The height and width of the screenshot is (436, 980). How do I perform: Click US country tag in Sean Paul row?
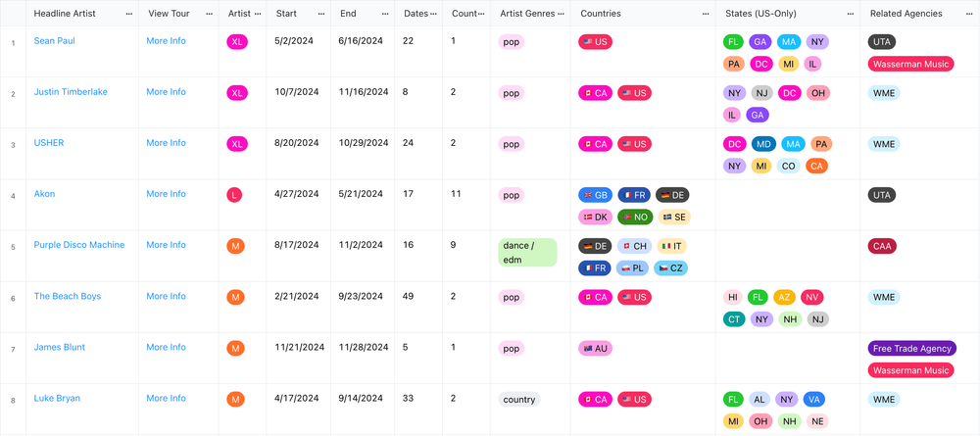click(x=595, y=42)
